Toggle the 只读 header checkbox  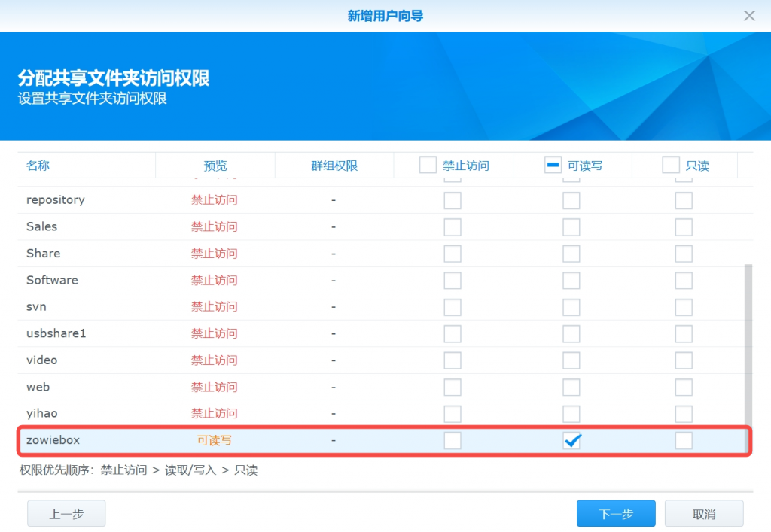coord(671,165)
